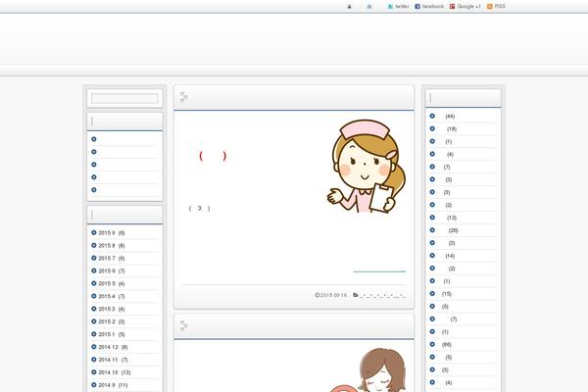Click the header icon of the first post
The width and height of the screenshot is (588, 392).
point(184,97)
